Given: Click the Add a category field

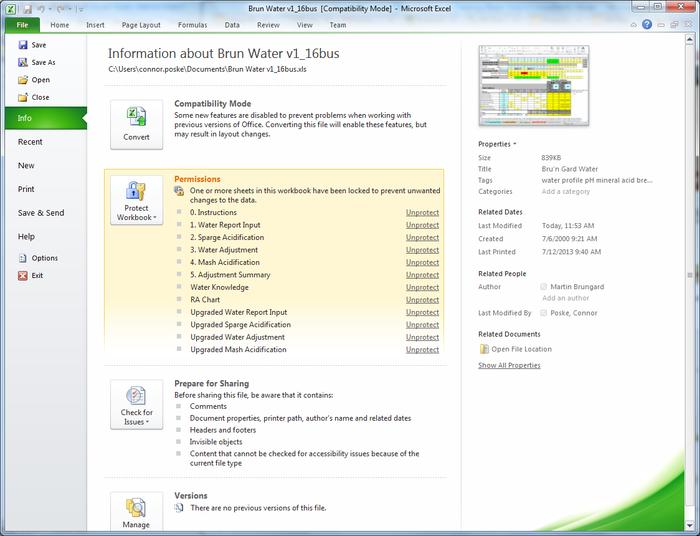Looking at the screenshot, I should pos(566,191).
